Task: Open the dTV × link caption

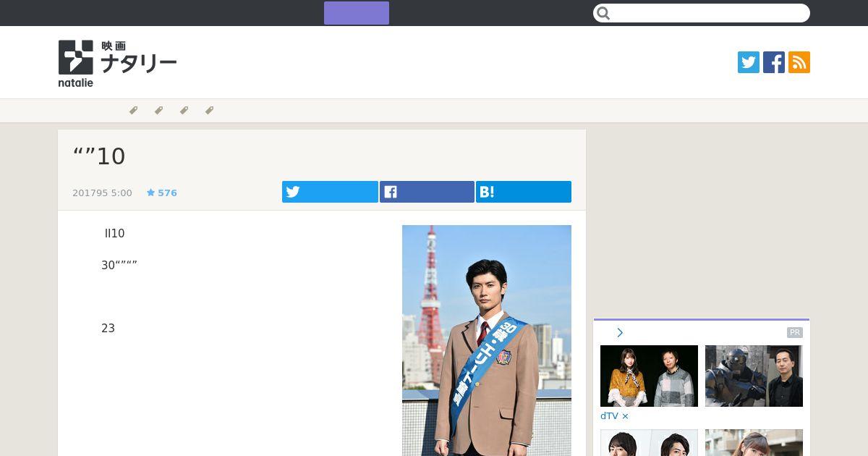Action: [615, 416]
